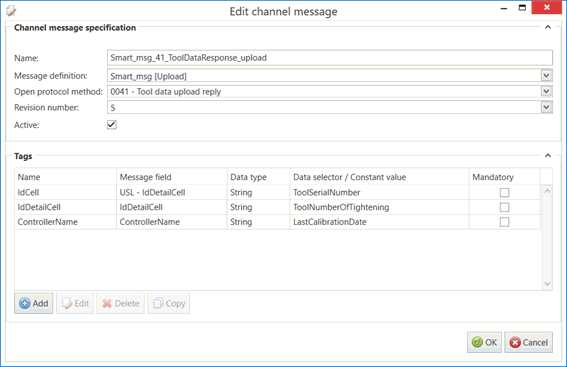Sort tags by Data type column header
This screenshot has height=367, width=567.
pyautogui.click(x=259, y=177)
